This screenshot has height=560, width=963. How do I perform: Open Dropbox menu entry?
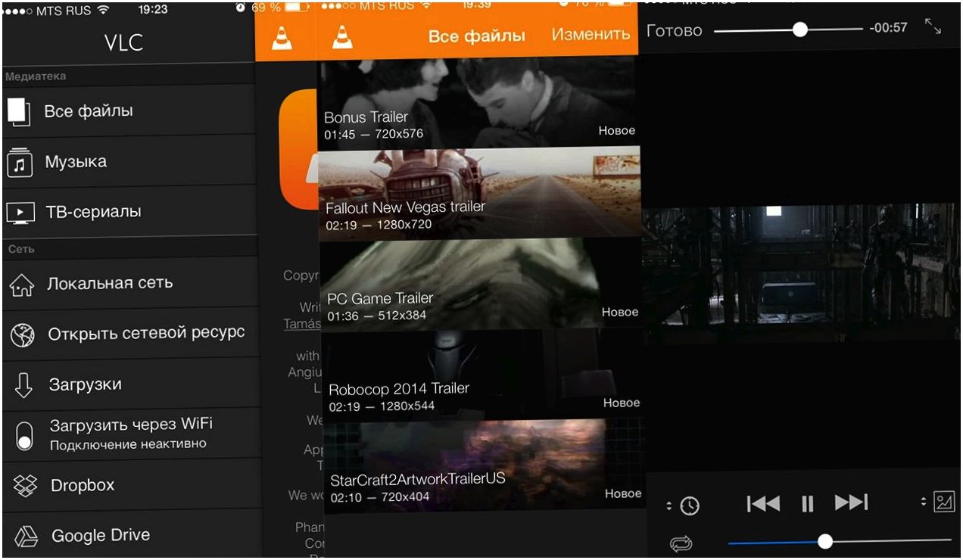click(x=130, y=485)
